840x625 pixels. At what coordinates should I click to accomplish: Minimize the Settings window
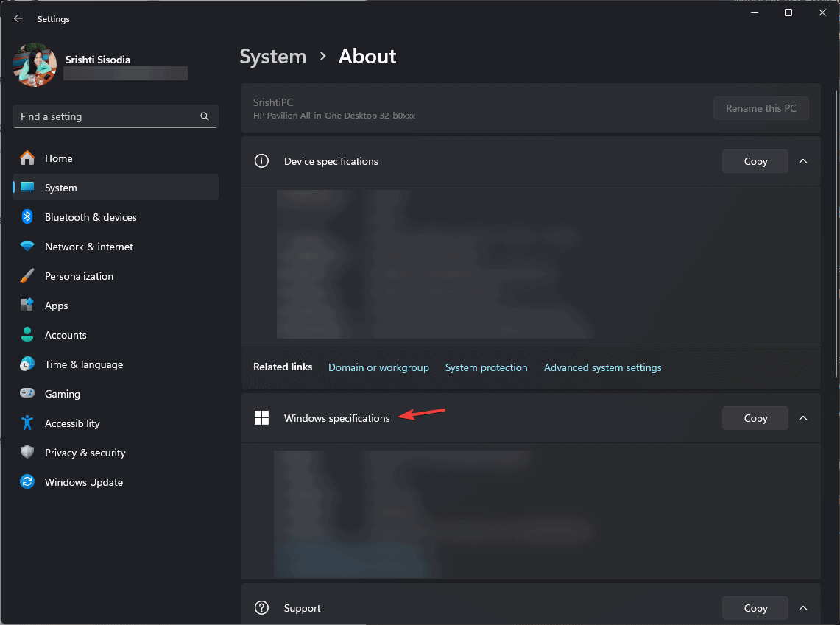(755, 13)
